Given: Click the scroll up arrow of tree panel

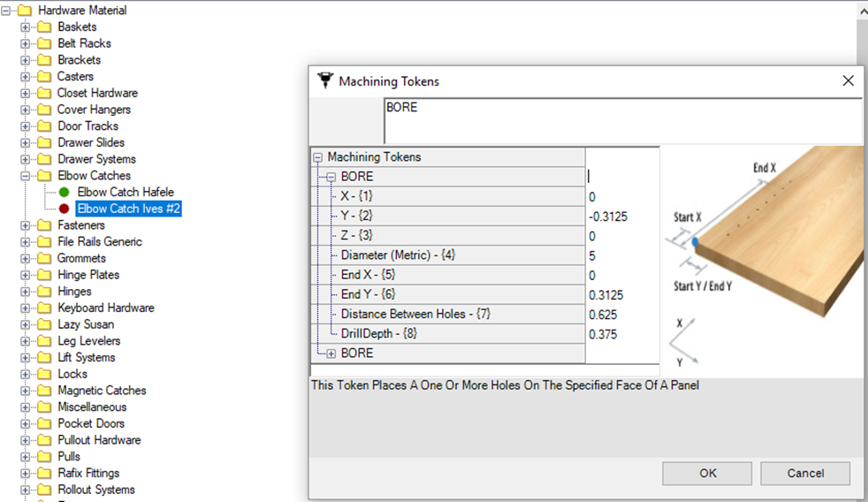Looking at the screenshot, I should pos(862,11).
